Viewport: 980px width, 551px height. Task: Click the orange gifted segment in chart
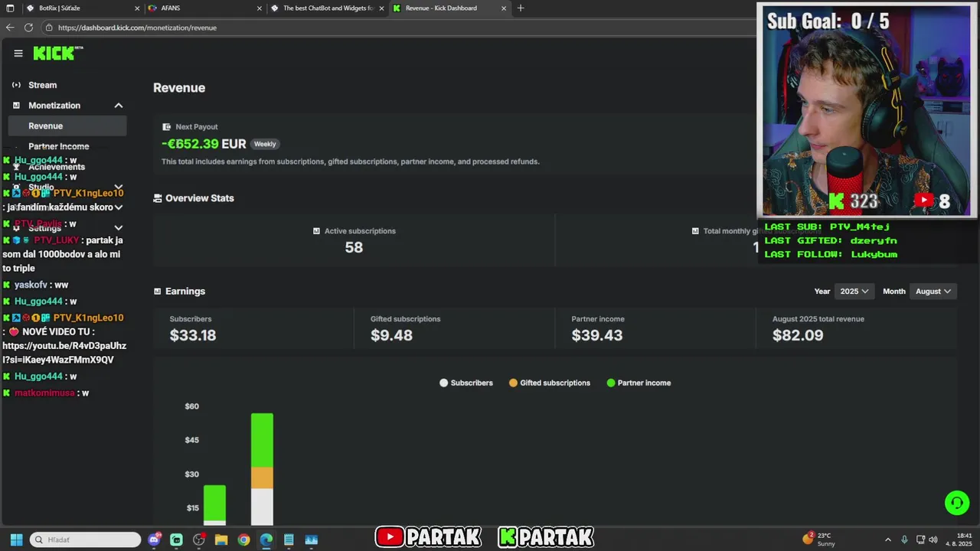pyautogui.click(x=262, y=478)
